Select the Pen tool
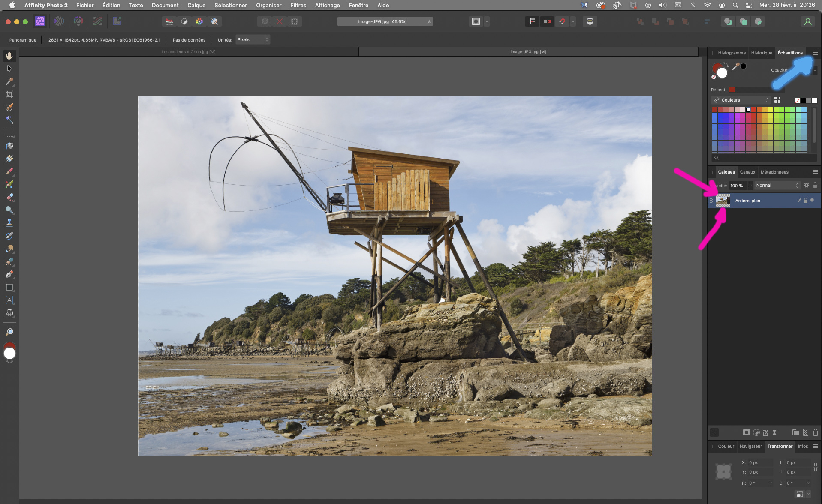 [x=9, y=274]
